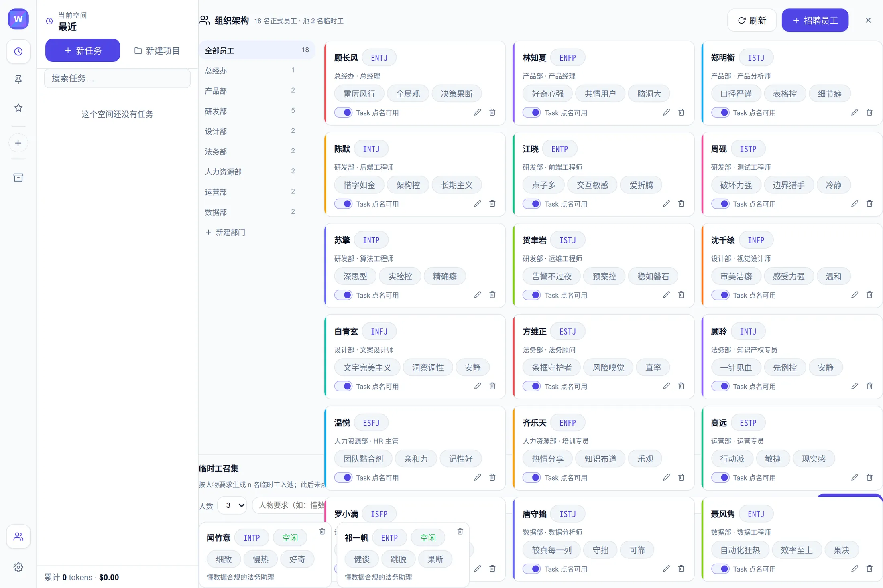Filter by 数据部 department
Screen dimensions: 883x588
coord(257,212)
